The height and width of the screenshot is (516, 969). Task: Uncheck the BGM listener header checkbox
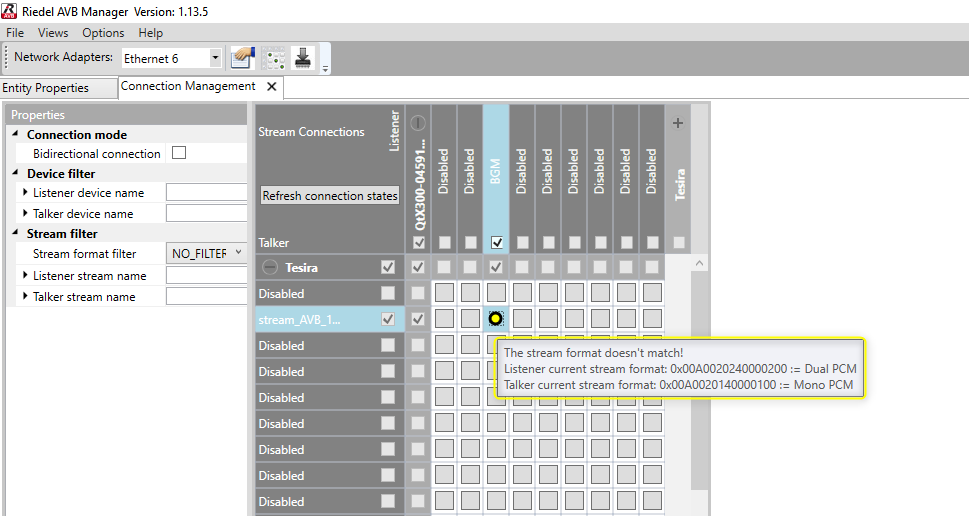tap(497, 243)
